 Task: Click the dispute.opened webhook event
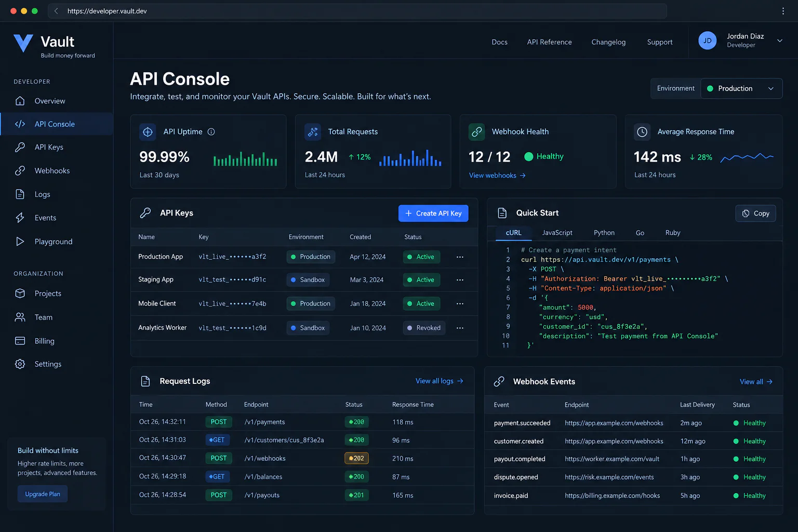coord(516,477)
